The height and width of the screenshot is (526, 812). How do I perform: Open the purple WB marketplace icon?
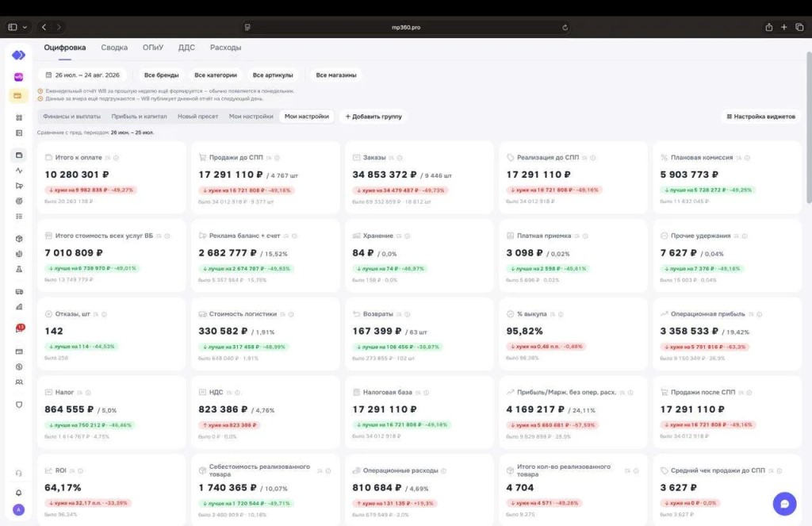(19, 77)
